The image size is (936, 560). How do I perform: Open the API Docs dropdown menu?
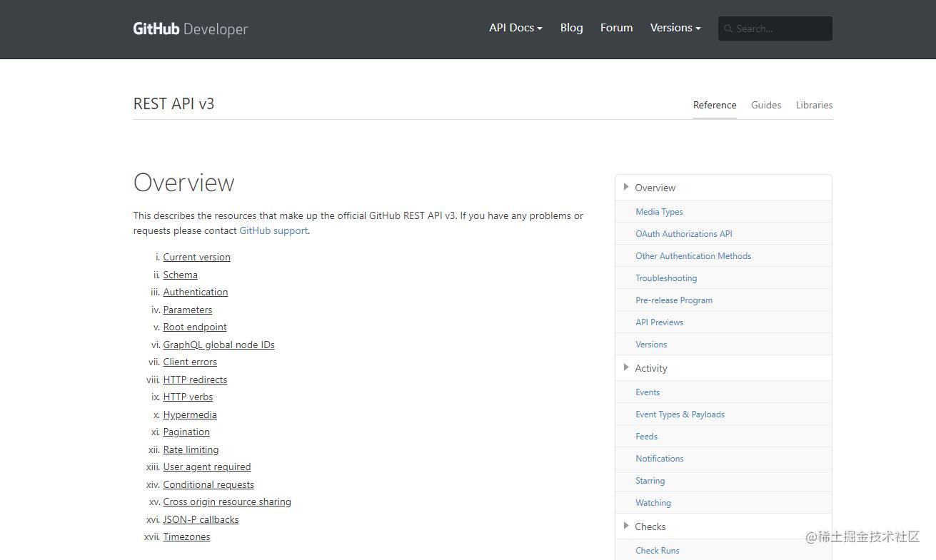[x=515, y=28]
